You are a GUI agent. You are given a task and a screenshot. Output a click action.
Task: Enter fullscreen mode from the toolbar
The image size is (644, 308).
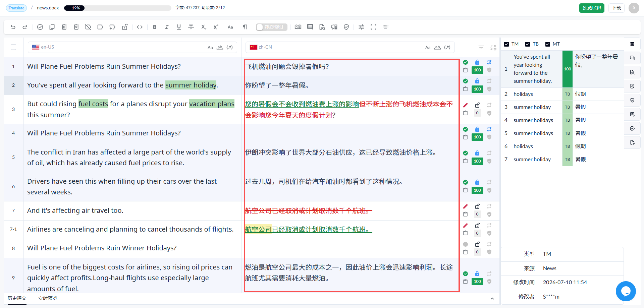pyautogui.click(x=373, y=27)
